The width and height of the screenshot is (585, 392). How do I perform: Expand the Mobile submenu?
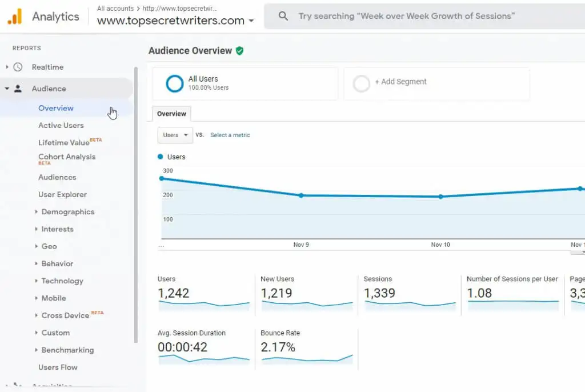click(36, 298)
